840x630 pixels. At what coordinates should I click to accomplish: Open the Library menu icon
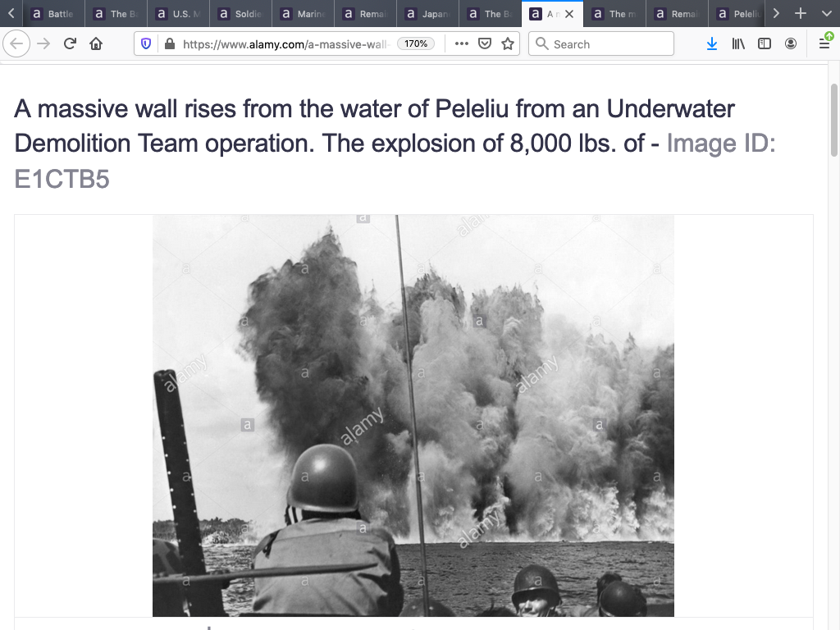738,43
